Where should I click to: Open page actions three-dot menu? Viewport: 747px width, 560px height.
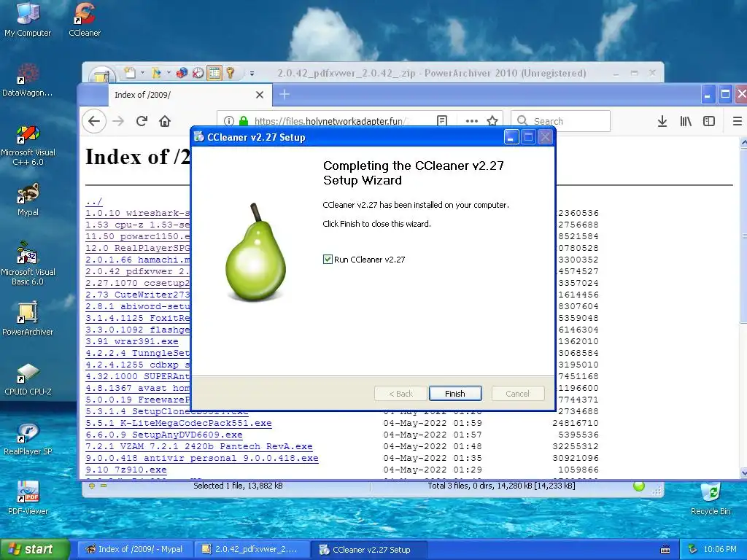click(472, 121)
